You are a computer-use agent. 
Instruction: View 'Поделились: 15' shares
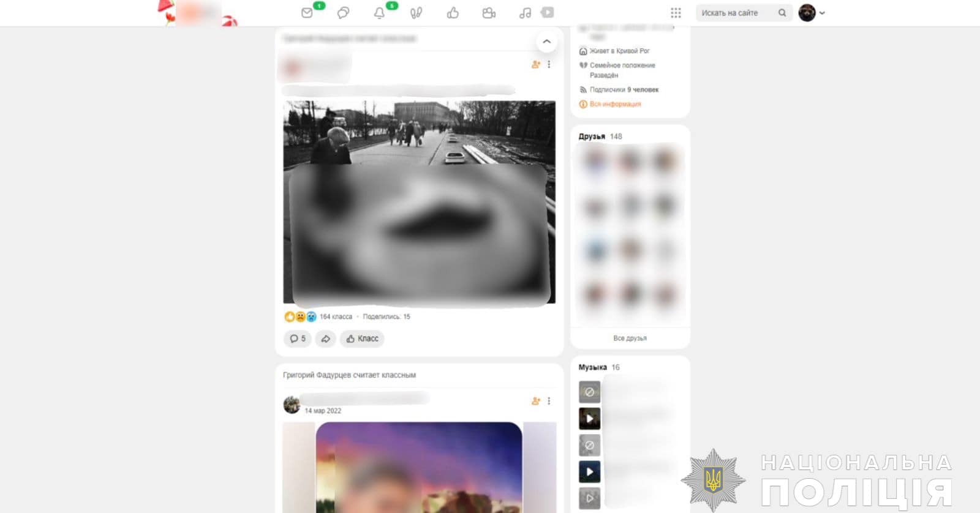(386, 316)
